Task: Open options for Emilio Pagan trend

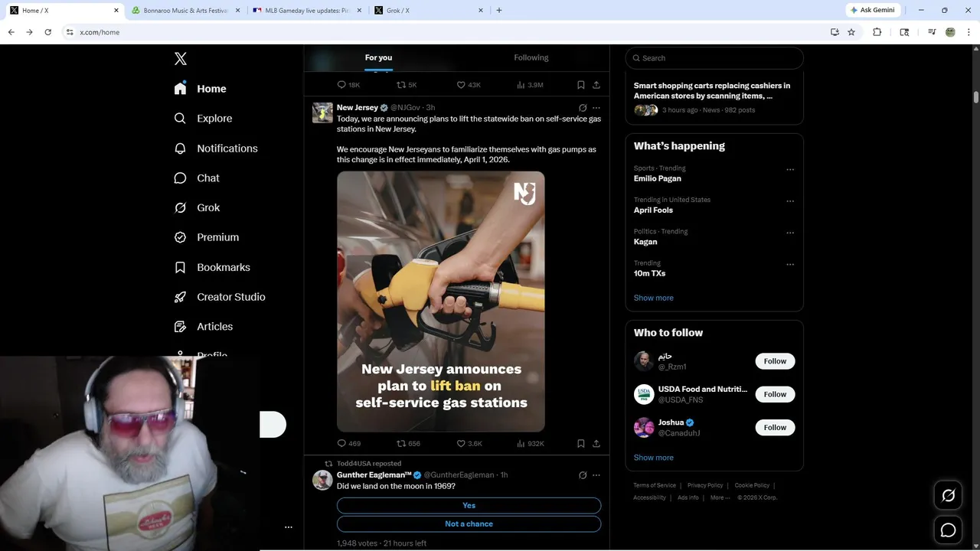Action: (790, 169)
